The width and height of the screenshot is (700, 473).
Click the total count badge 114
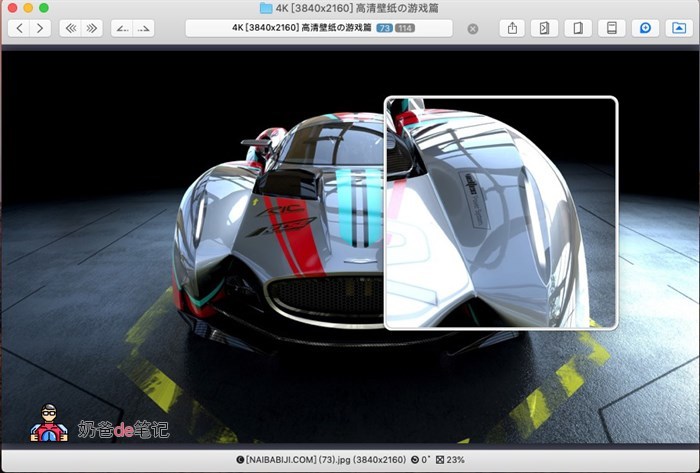[x=405, y=29]
